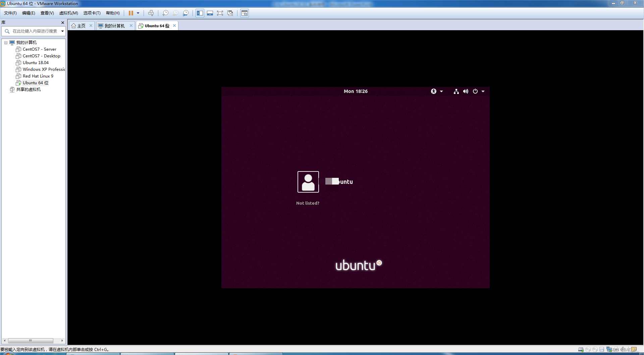Click the Not listed? link

click(x=308, y=203)
